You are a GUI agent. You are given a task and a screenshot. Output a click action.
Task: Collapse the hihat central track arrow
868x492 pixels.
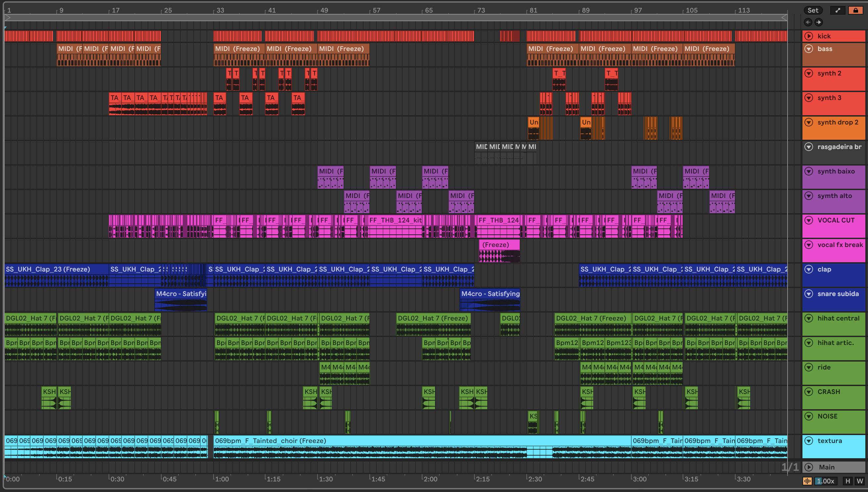point(808,318)
